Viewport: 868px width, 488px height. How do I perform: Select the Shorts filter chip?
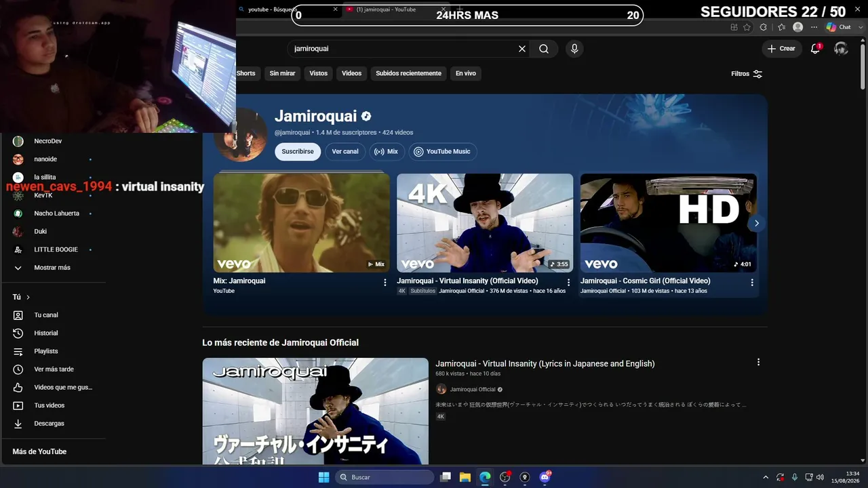click(246, 73)
